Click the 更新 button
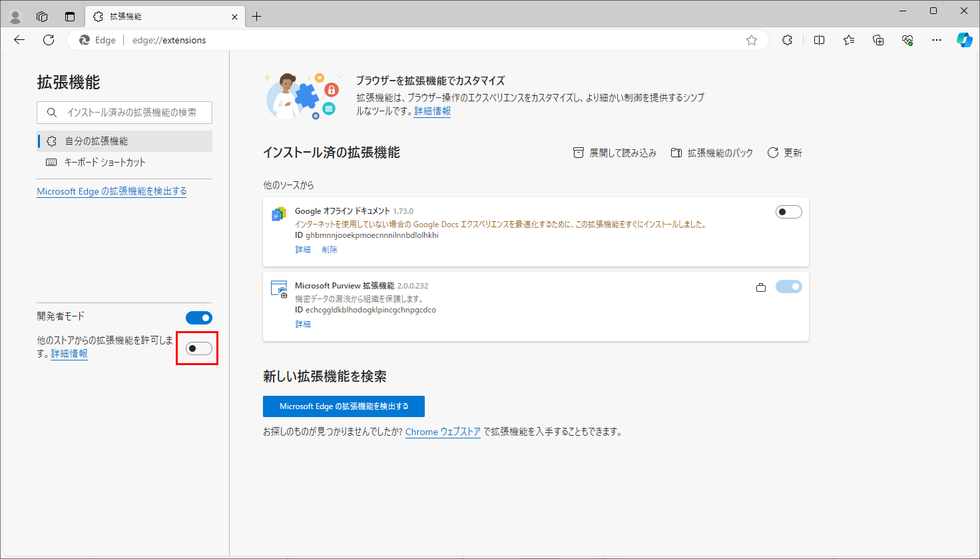 pos(785,153)
